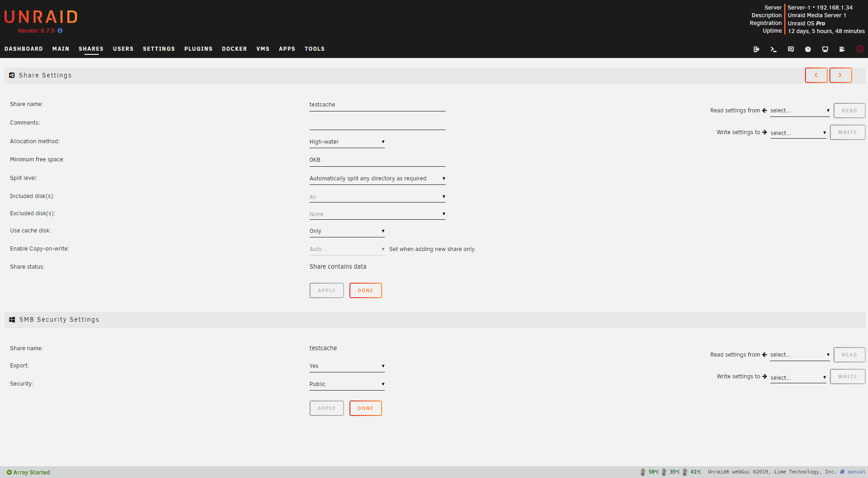
Task: Open the web terminal icon
Action: 773,49
